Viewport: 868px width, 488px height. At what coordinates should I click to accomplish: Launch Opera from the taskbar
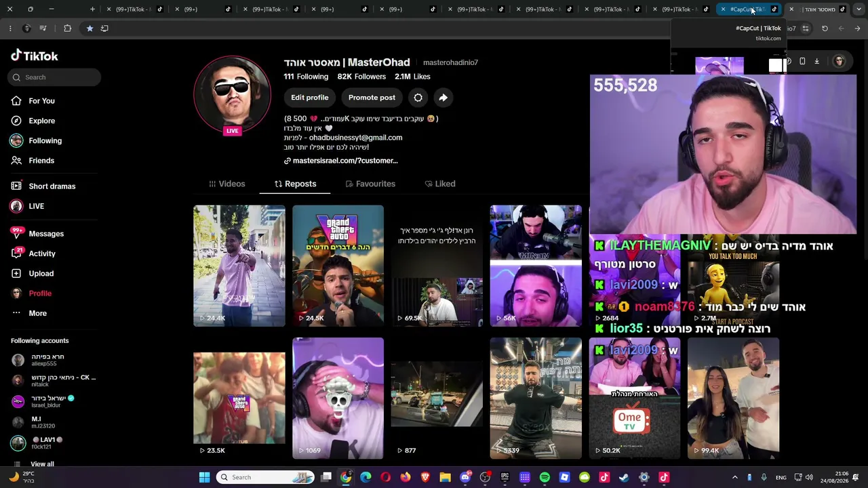(386, 477)
